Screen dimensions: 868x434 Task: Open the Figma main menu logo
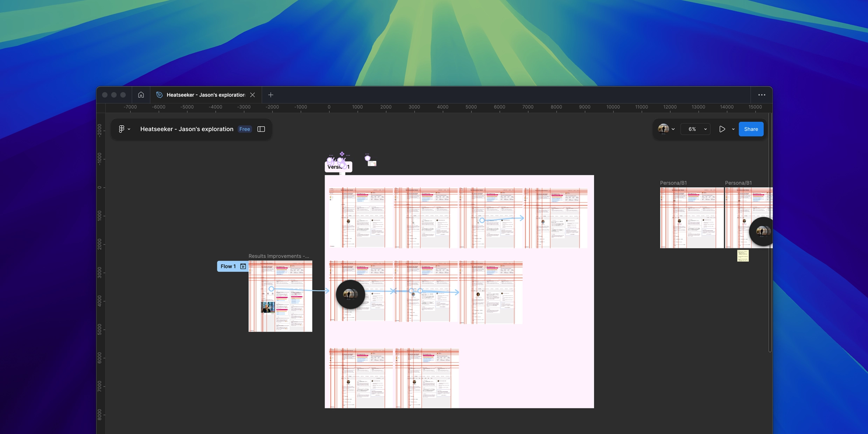tap(121, 129)
